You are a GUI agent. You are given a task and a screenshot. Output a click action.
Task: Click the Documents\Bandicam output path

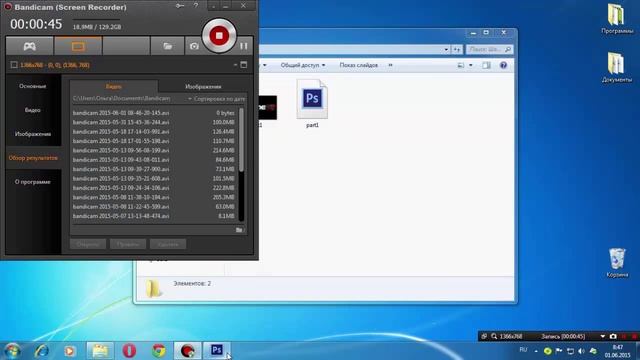click(x=122, y=99)
